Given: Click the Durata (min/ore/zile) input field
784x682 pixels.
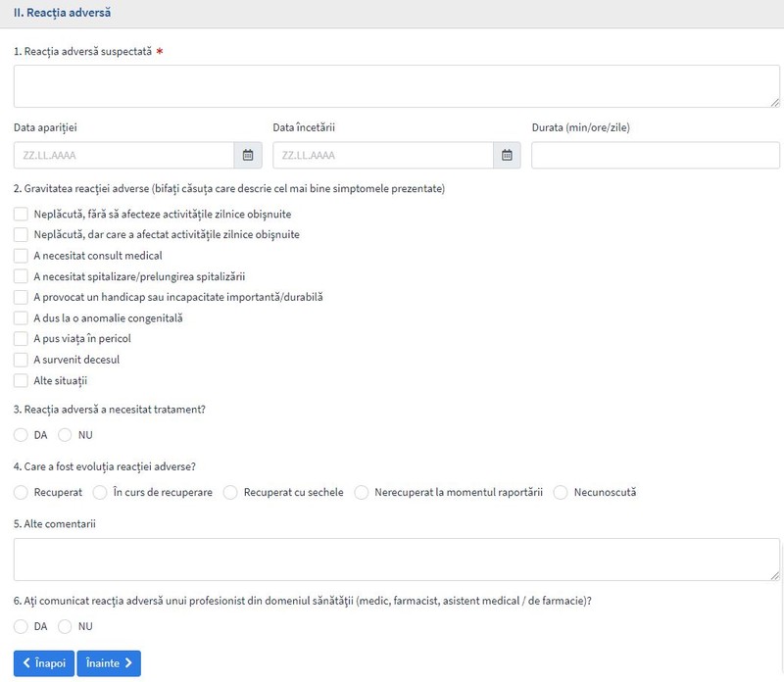Looking at the screenshot, I should pyautogui.click(x=656, y=155).
